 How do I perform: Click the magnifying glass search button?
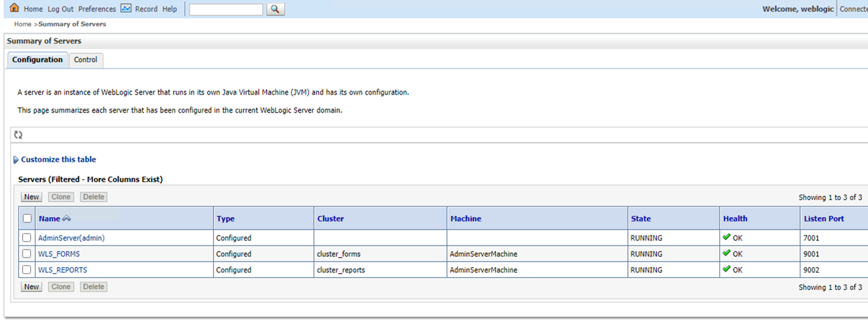[x=275, y=9]
